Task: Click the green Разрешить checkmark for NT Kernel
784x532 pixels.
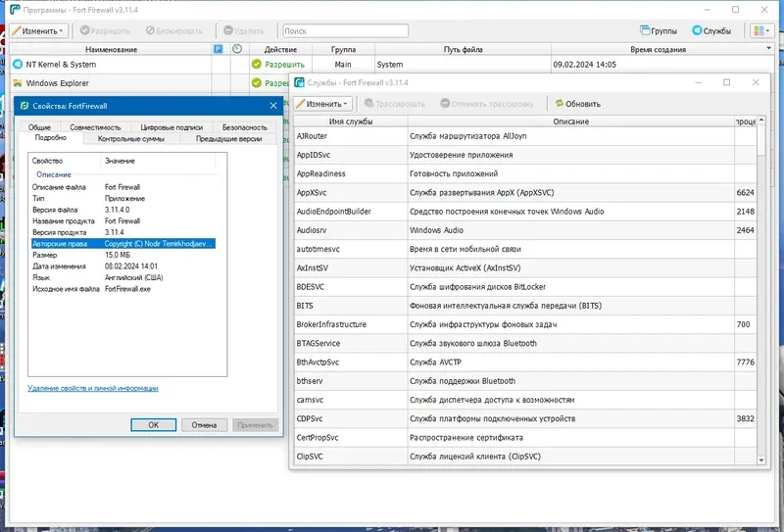Action: [x=257, y=64]
